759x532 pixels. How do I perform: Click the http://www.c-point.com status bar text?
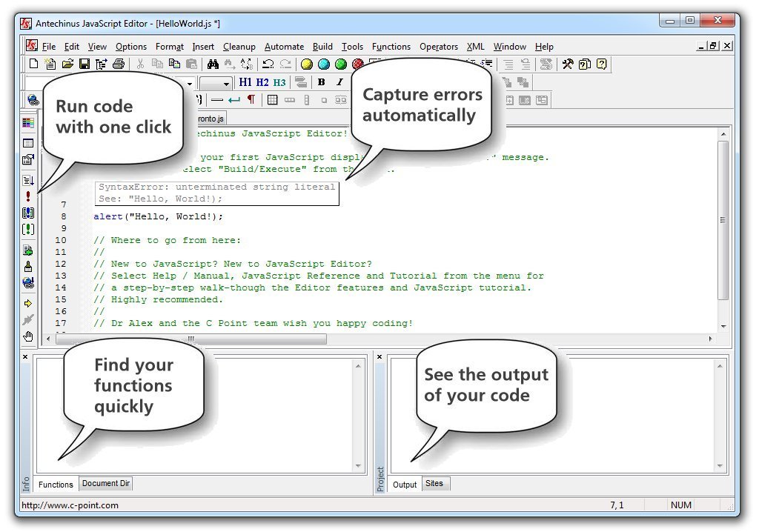coord(70,505)
